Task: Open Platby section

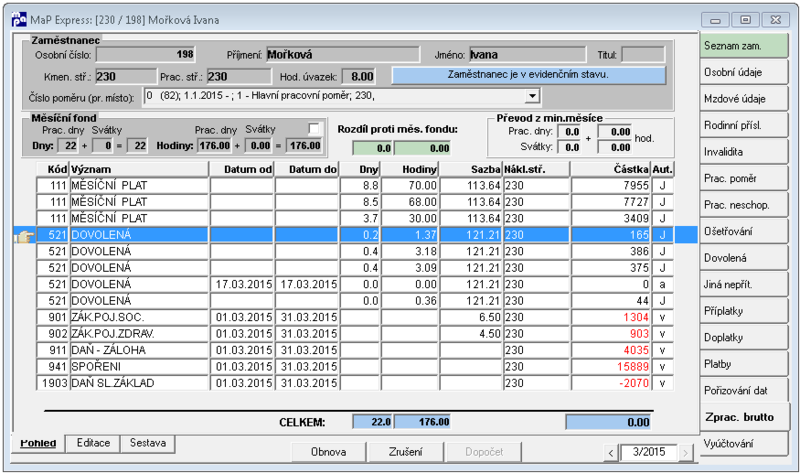Action: pos(744,364)
